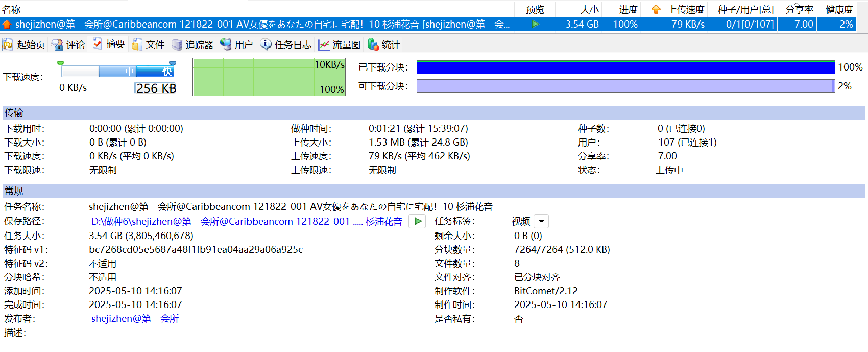Click the 分块数量 value 7264/7264 (512.0 KB)
Image resolution: width=868 pixels, height=352 pixels.
tap(562, 250)
